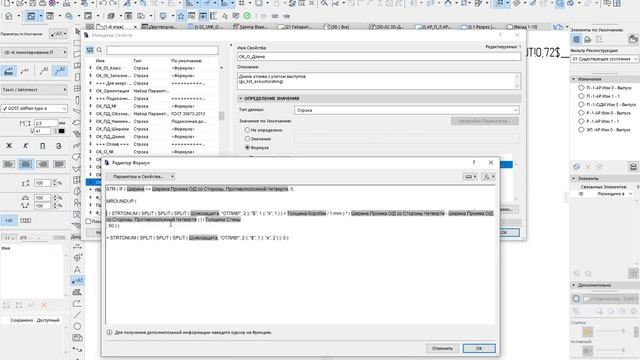Select the Arrow selection tool in the toolbox
640x360 pixels.
click(78, 31)
